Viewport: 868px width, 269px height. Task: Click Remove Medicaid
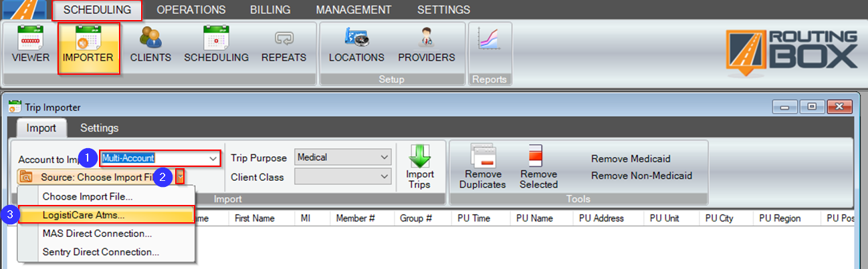click(631, 159)
